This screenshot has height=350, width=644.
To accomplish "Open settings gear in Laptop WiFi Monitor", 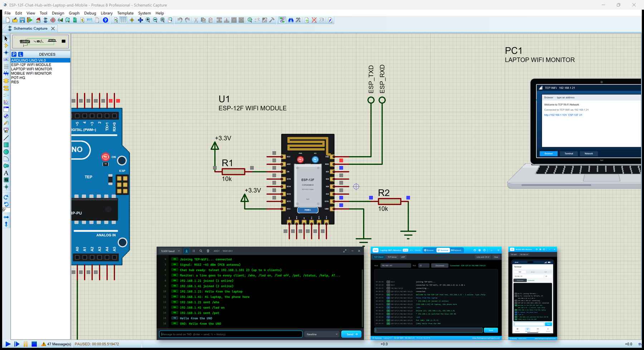I will pyautogui.click(x=479, y=250).
